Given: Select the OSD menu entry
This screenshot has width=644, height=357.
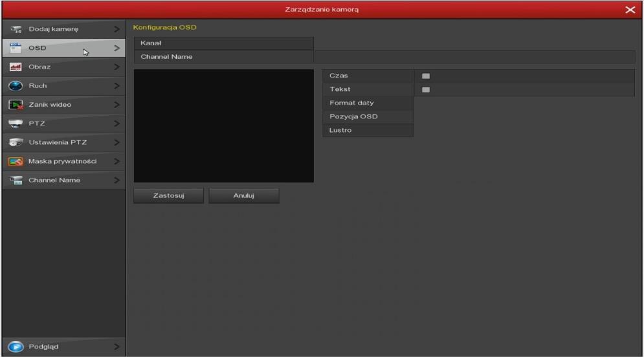Looking at the screenshot, I should [x=63, y=48].
